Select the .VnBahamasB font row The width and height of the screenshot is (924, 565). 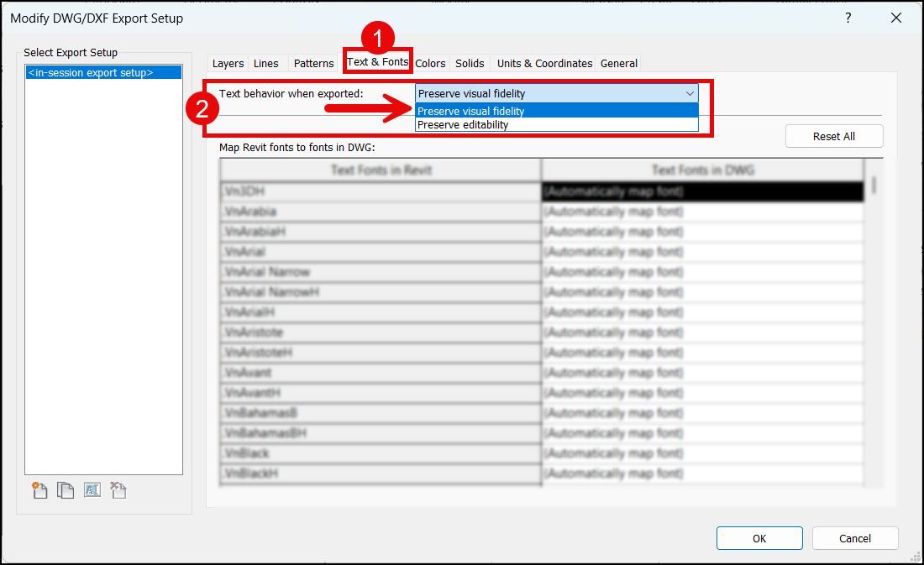tap(381, 413)
